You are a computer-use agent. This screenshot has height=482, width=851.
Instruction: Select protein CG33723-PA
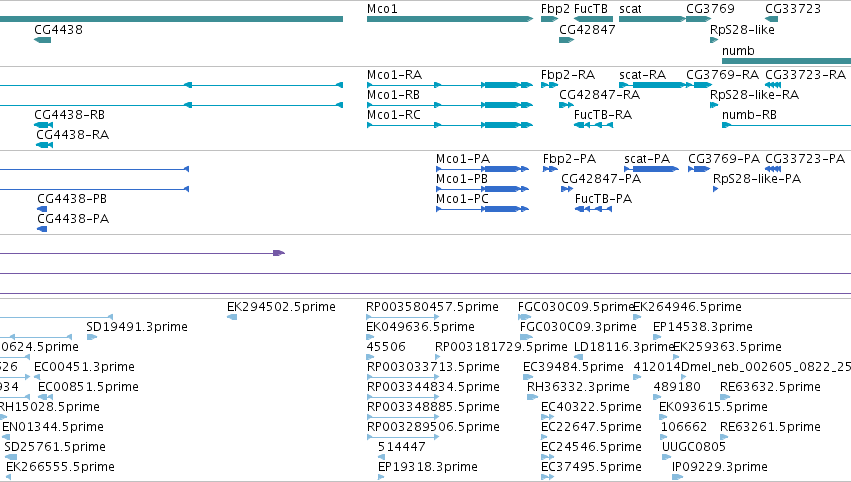(x=805, y=159)
